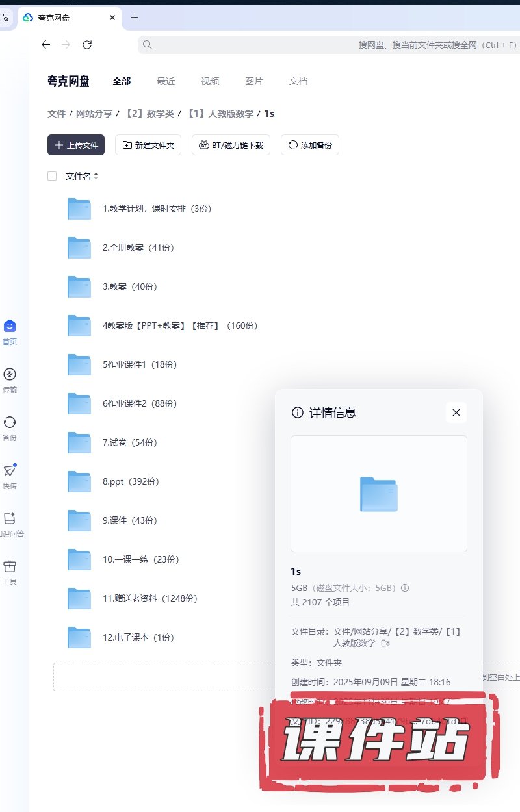Select the 图片 tab
The image size is (520, 812).
(x=254, y=81)
